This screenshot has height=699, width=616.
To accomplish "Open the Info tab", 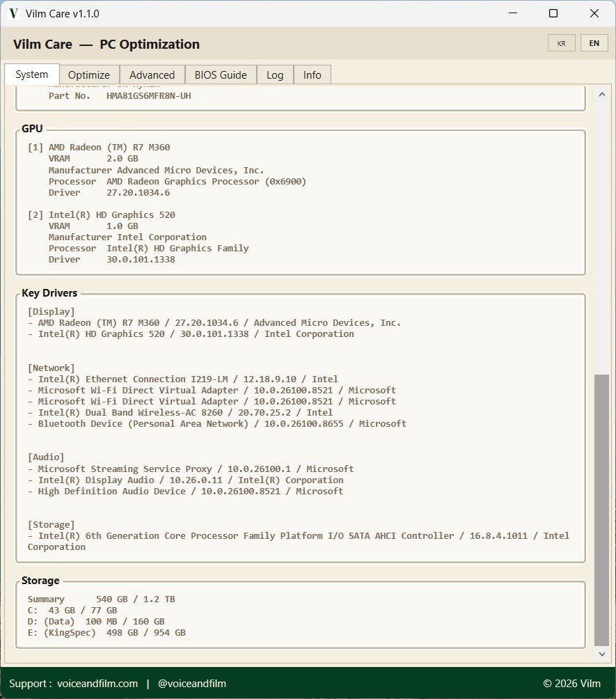I will 312,75.
